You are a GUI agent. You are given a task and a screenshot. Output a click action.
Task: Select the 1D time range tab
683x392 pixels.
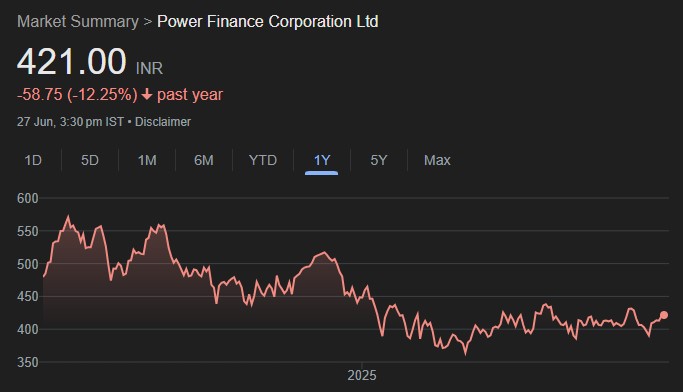click(x=33, y=160)
